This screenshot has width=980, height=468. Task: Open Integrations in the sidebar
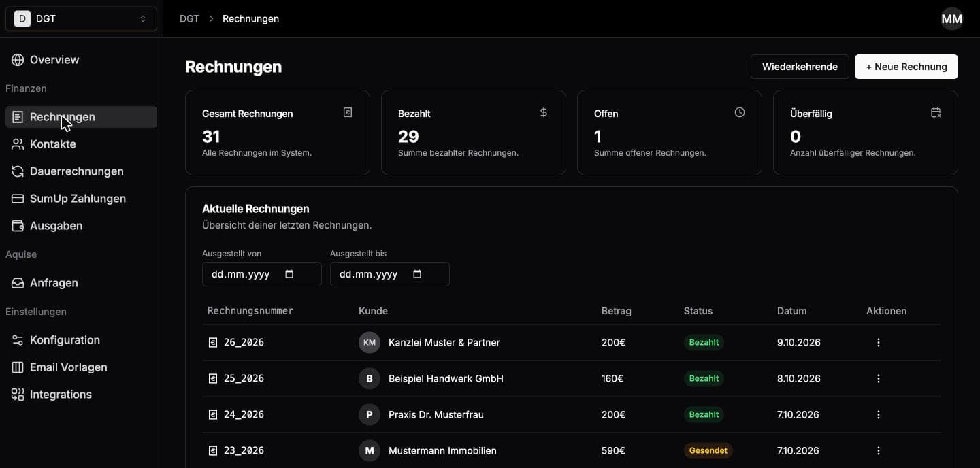pyautogui.click(x=81, y=395)
